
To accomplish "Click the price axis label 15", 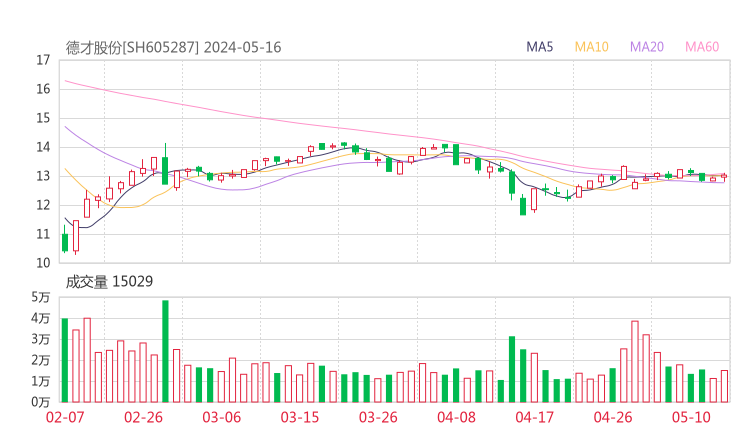I will pos(43,118).
